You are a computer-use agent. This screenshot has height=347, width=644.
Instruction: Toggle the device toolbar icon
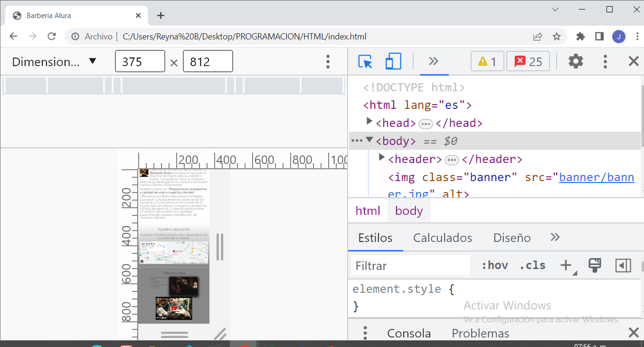coord(393,61)
